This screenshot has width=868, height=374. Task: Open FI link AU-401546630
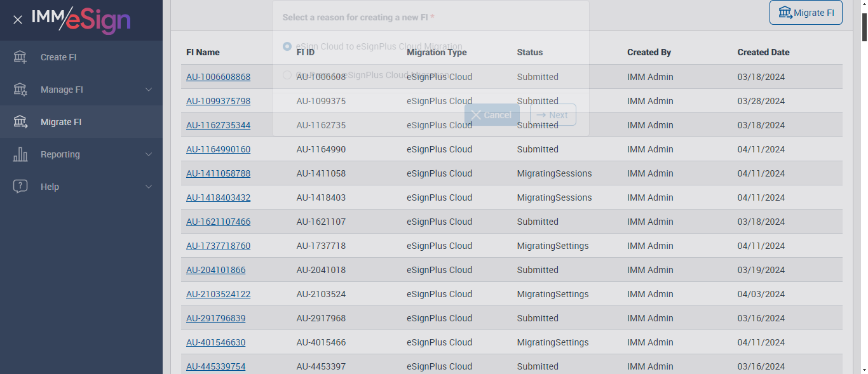pos(215,342)
